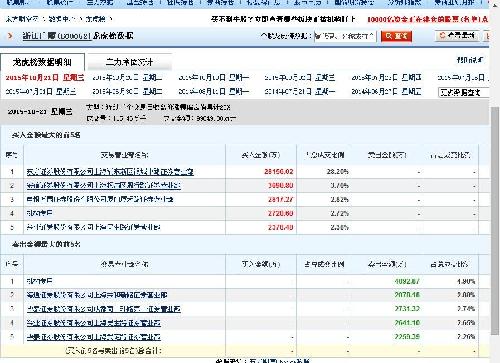500x363 pixels.
Task: Click the red search button
Action: 396,36
